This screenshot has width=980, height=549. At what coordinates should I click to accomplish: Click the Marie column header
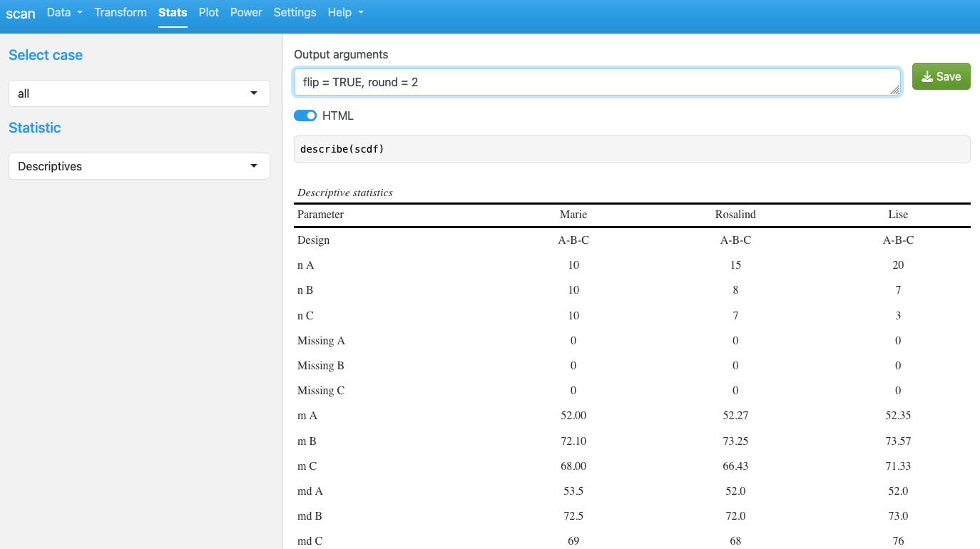coord(573,215)
